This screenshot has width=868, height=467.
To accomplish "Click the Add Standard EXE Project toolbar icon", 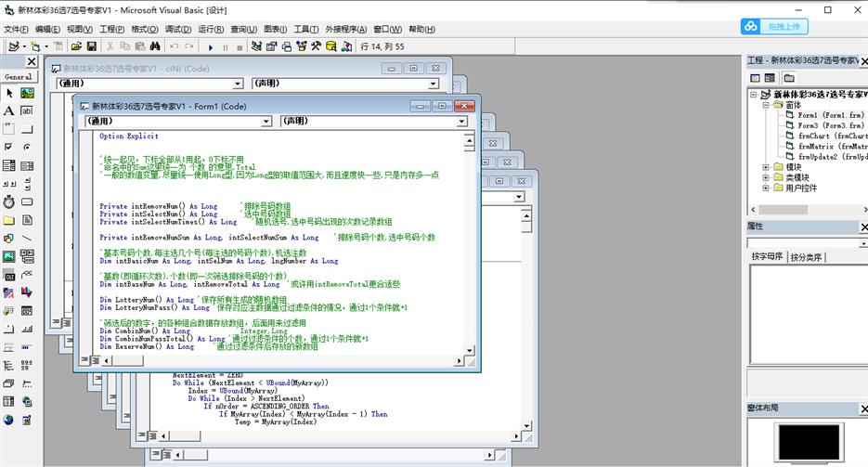I will tap(14, 46).
